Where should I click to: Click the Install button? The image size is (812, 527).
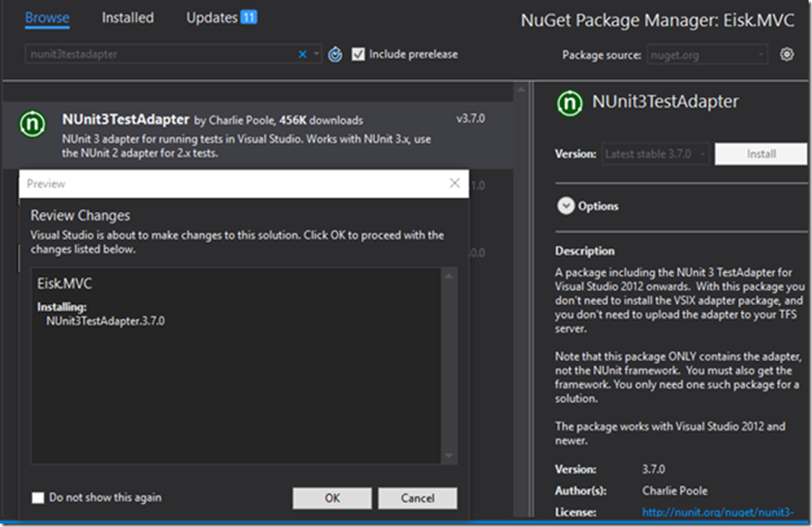[761, 154]
